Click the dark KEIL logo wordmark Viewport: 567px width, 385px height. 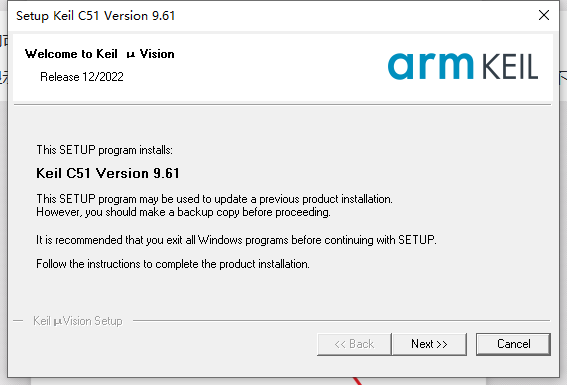pyautogui.click(x=510, y=67)
